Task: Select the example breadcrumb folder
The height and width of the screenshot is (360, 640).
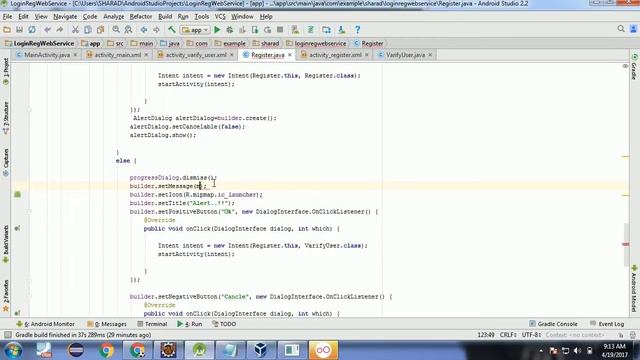Action: pos(230,43)
